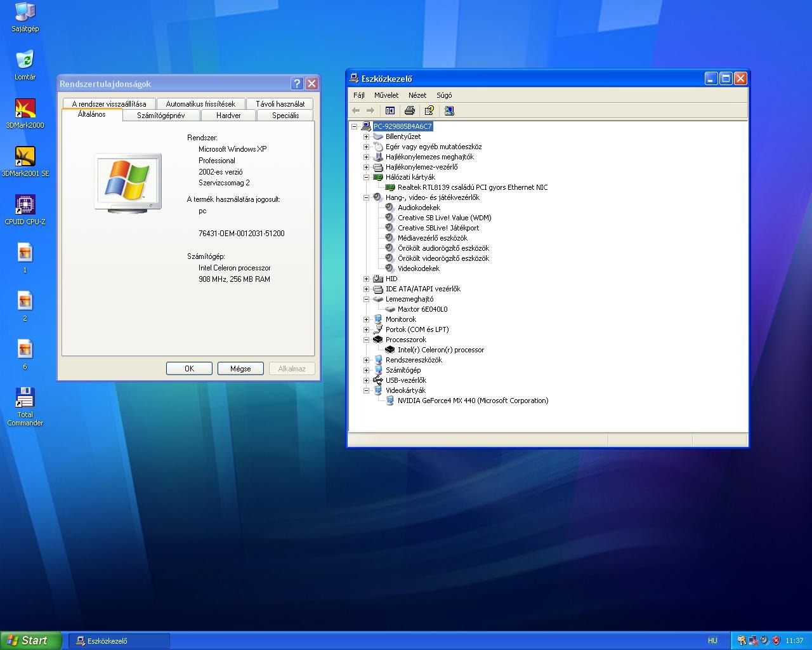Expand Hajlékonylemezes meghajtók node
Screen dimensions: 812x650
pyautogui.click(x=366, y=157)
